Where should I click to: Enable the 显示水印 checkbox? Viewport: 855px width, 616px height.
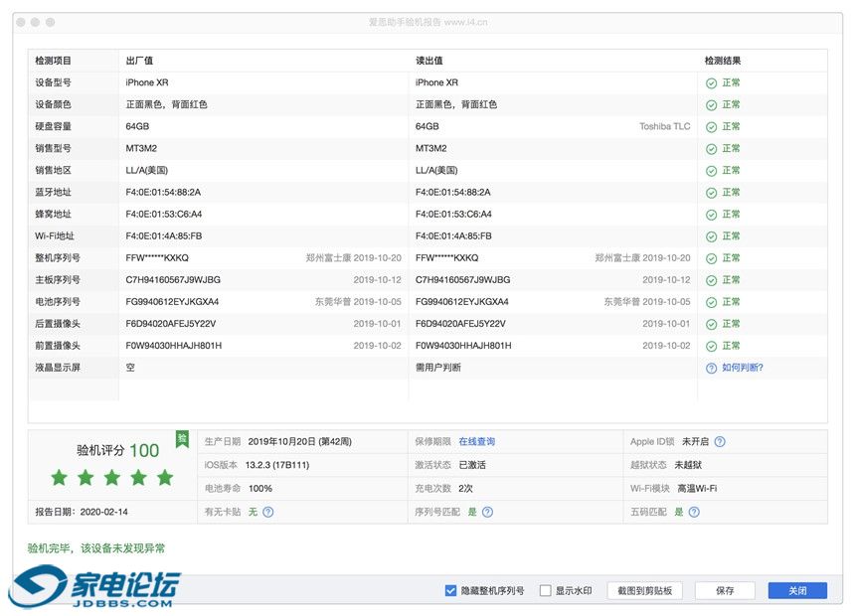coord(545,590)
